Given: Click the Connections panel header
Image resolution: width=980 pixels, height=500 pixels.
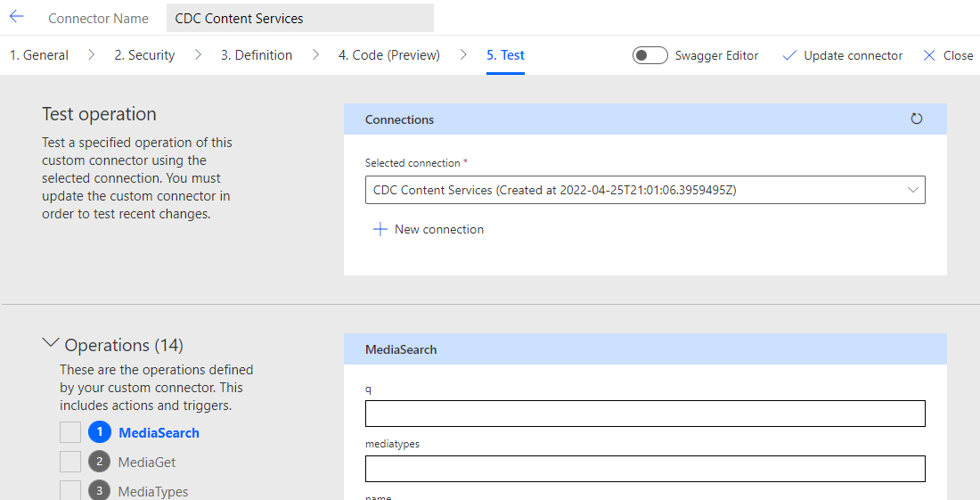Looking at the screenshot, I should [645, 119].
